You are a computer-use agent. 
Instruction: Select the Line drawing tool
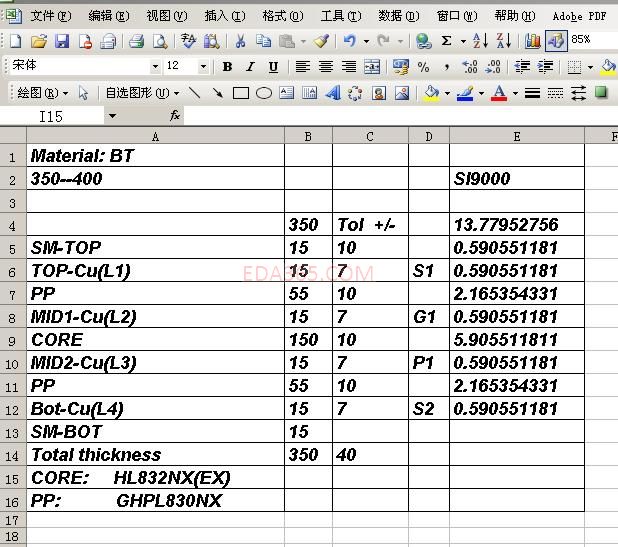click(194, 93)
